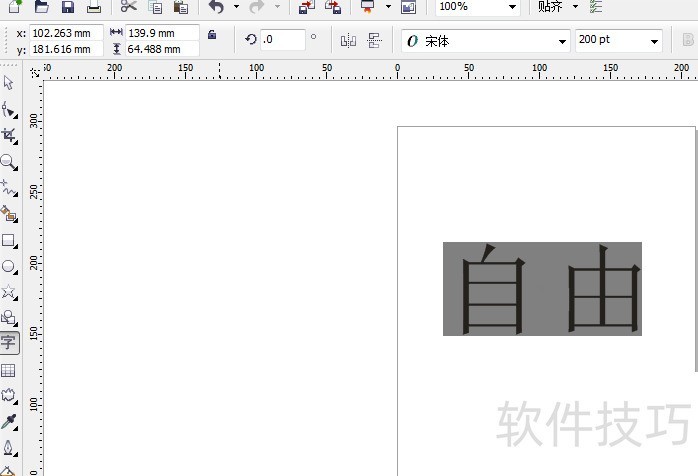Click the rotation angle field
This screenshot has height=476, width=698.
[x=283, y=40]
